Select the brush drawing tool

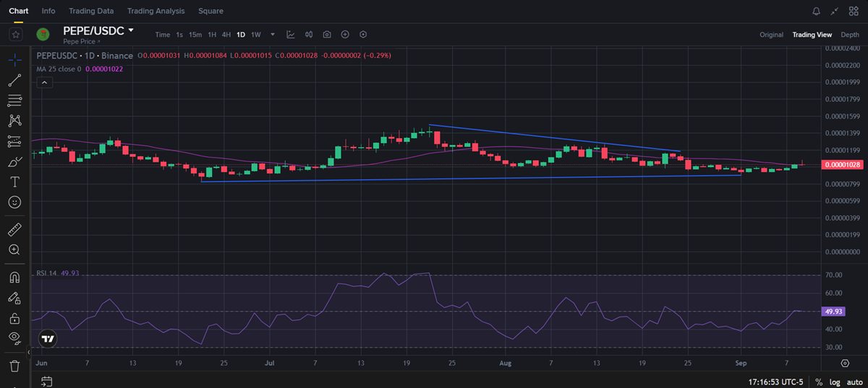tap(14, 162)
